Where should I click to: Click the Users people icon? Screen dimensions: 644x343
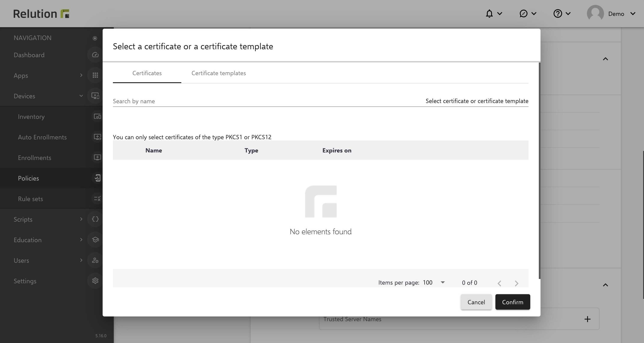point(95,260)
